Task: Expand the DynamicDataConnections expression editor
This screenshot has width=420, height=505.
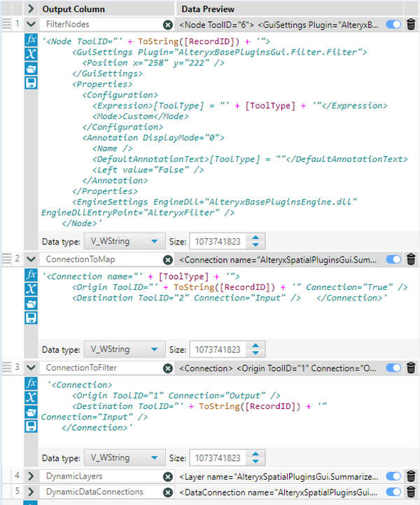Action: tap(31, 492)
